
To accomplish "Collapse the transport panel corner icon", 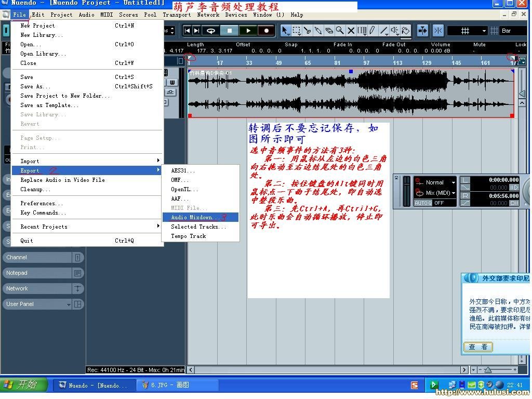I will tap(396, 178).
